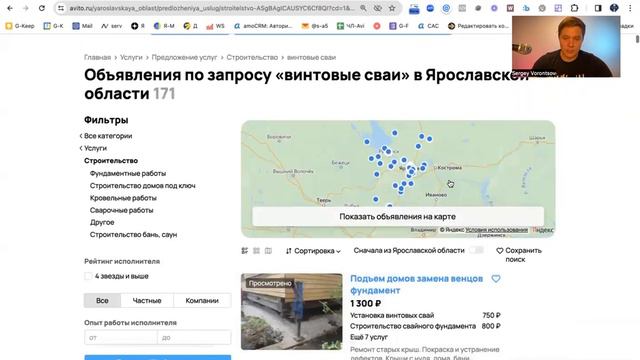Click the browser forward arrow

click(25, 8)
